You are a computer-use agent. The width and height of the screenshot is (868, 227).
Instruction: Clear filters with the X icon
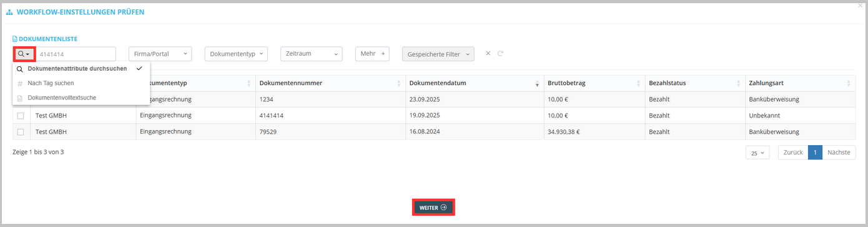tap(488, 54)
